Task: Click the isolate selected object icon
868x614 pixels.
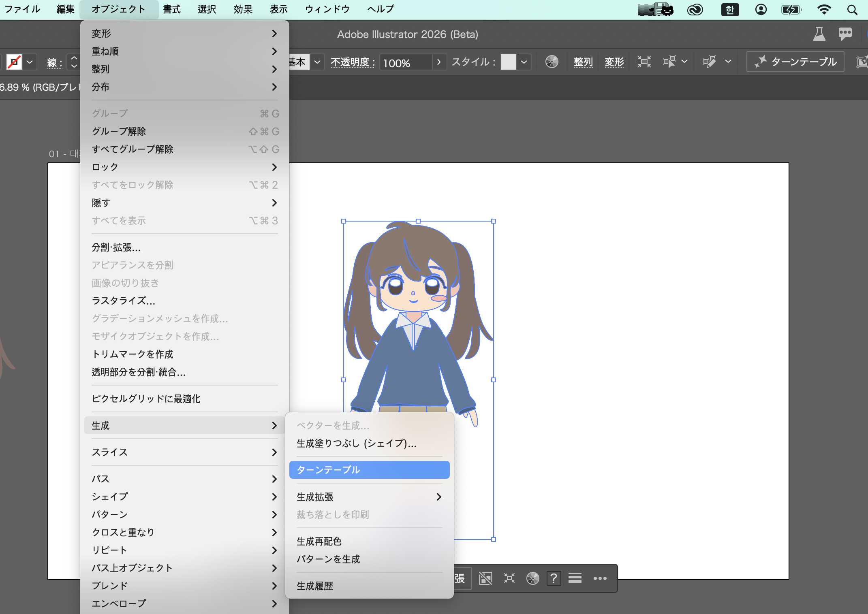Action: 644,62
